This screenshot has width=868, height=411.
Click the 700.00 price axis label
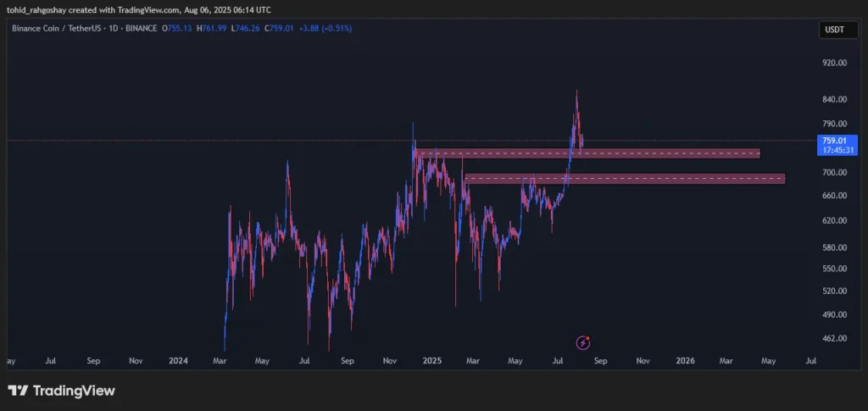tap(834, 173)
